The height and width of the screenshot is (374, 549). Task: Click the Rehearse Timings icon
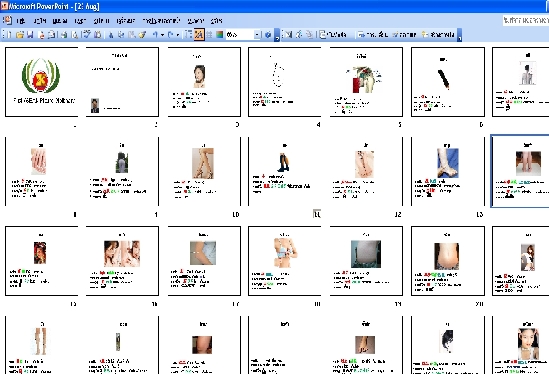[x=299, y=34]
